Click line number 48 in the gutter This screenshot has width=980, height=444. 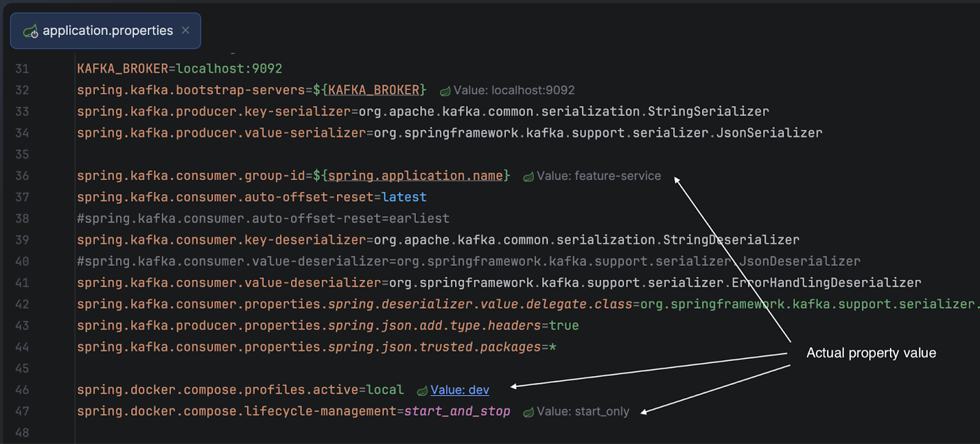point(22,433)
